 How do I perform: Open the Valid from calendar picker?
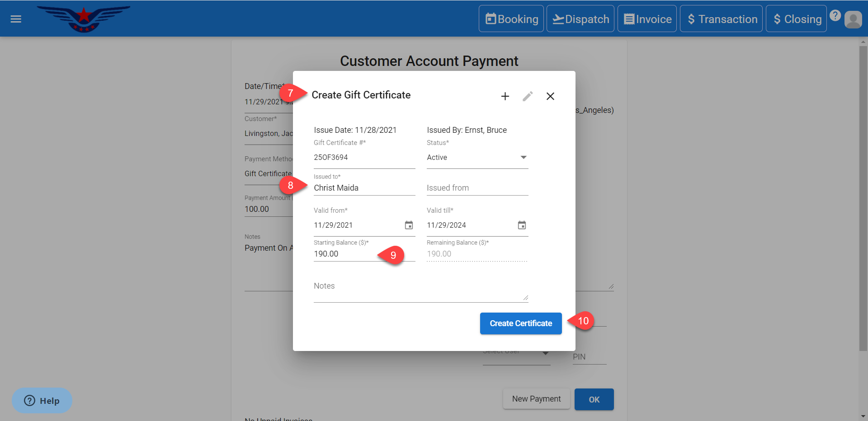click(409, 225)
